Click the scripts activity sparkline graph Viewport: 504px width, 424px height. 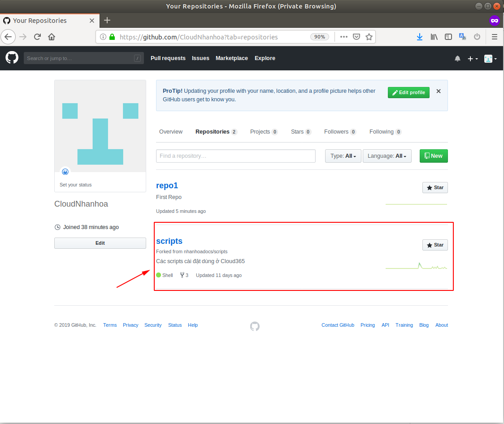point(416,266)
